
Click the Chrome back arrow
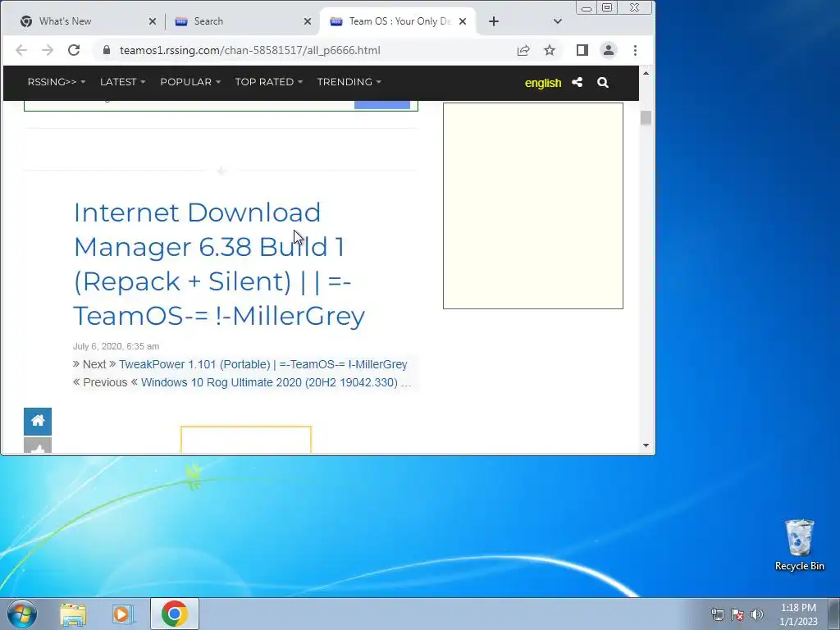(21, 50)
